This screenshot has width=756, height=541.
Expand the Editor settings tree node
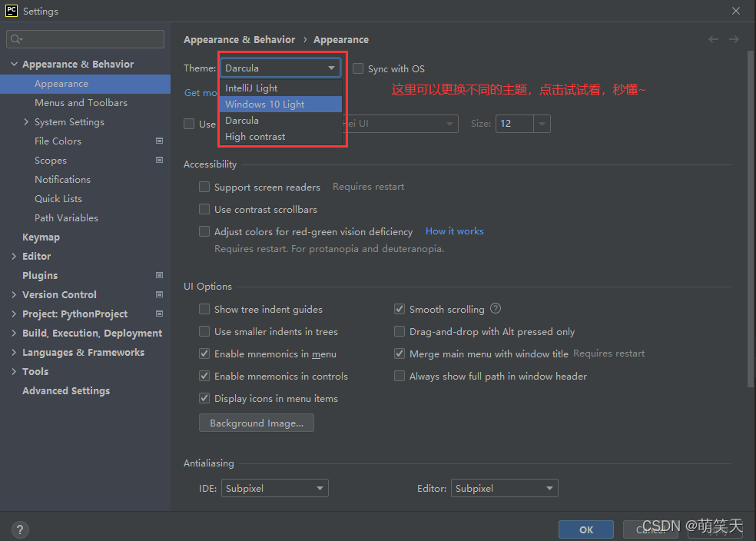click(14, 256)
